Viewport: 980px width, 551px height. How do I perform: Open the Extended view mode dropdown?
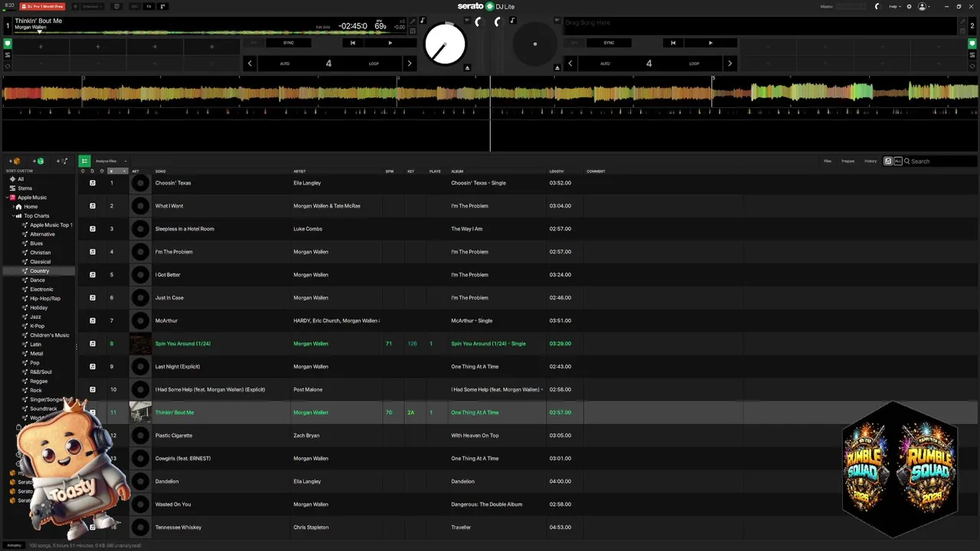[93, 7]
